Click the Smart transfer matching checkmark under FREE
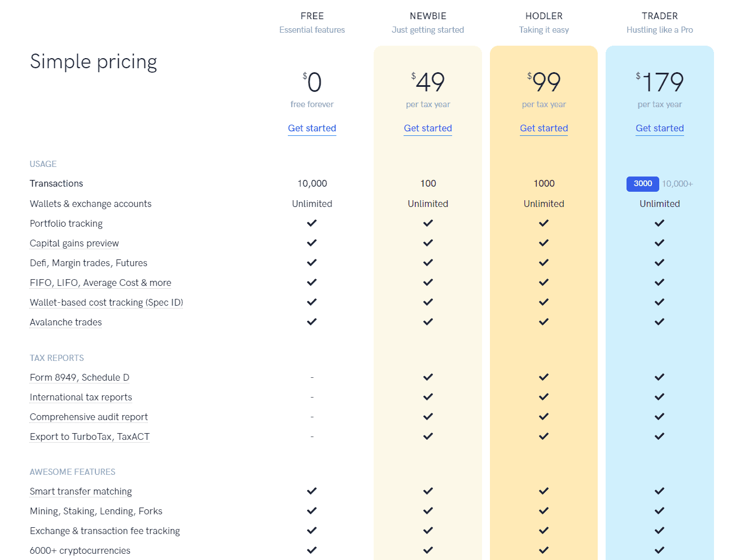749x560 pixels. (x=312, y=491)
